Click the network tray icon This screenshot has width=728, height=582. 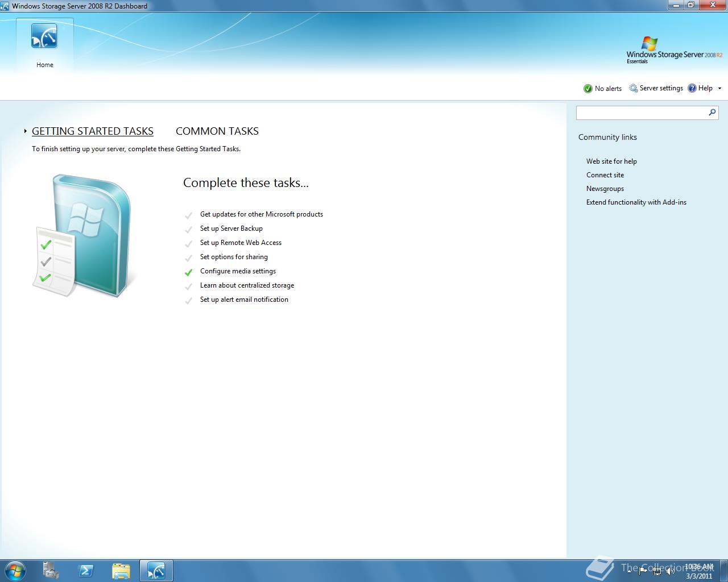click(x=657, y=571)
